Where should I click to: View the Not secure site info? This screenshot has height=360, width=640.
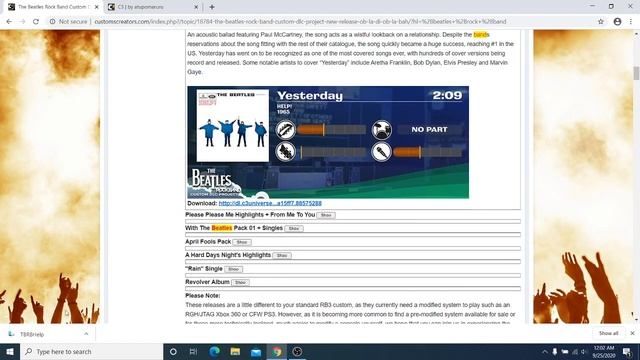69,22
